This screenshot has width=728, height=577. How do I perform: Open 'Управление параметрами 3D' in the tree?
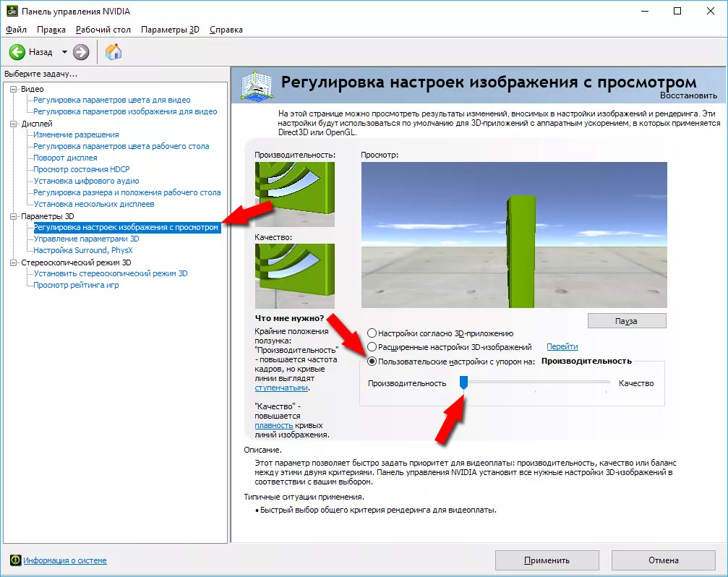[x=86, y=239]
